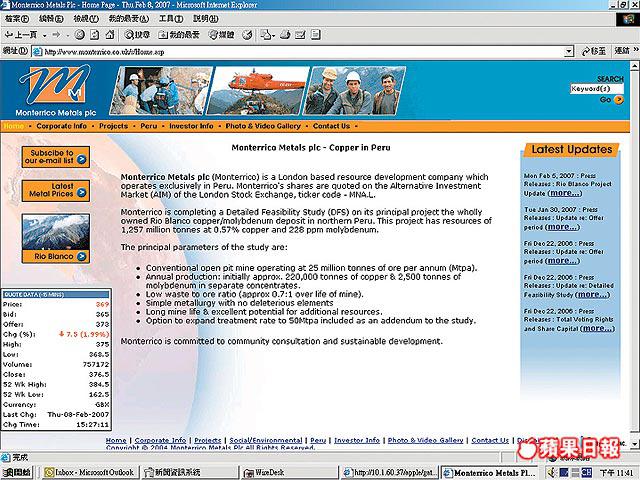The height and width of the screenshot is (480, 640).
Task: Go to the browser home page icon
Action: [x=110, y=35]
